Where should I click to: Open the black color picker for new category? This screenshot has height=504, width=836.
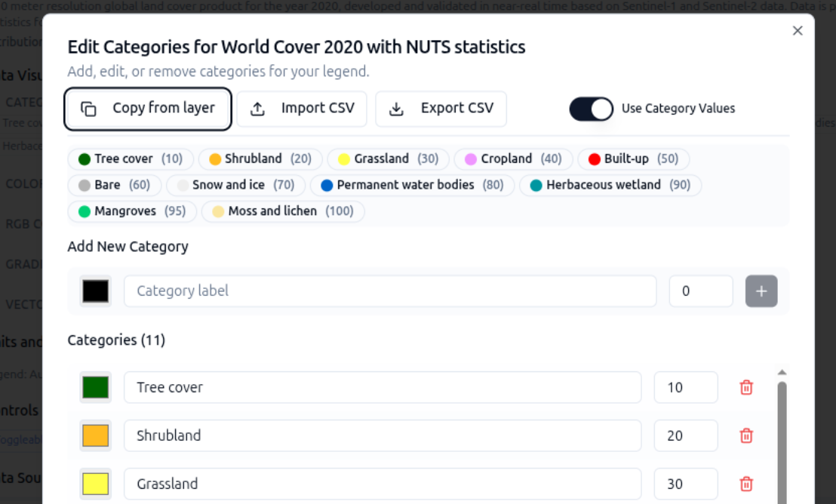95,291
